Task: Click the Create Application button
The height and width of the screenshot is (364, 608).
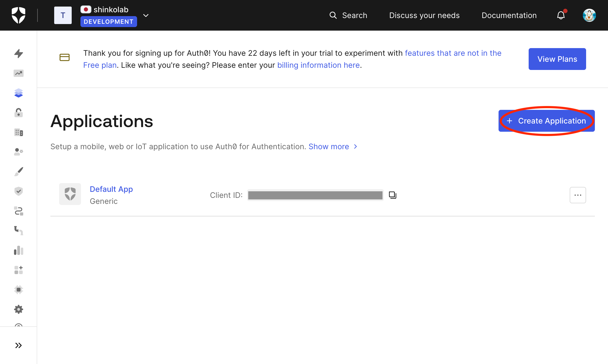Action: click(547, 121)
